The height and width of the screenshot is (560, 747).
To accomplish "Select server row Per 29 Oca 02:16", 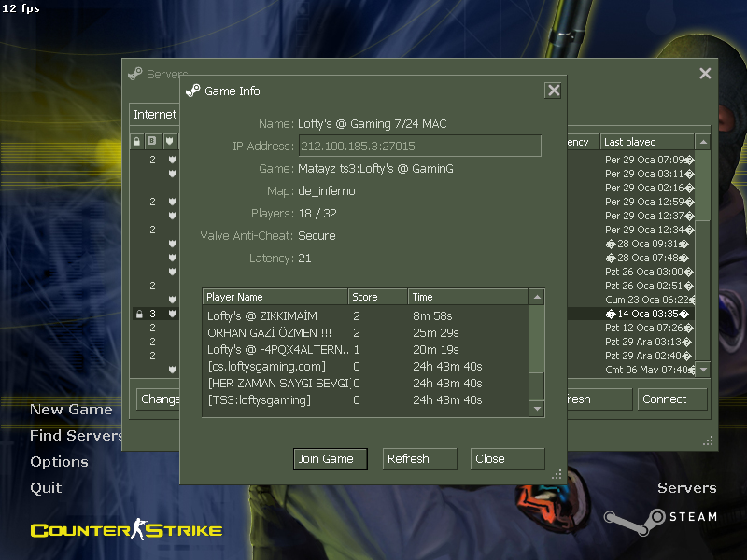I will tap(649, 188).
